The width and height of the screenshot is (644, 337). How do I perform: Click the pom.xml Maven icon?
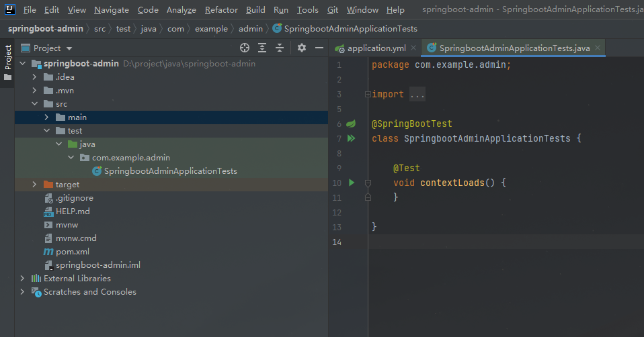48,252
